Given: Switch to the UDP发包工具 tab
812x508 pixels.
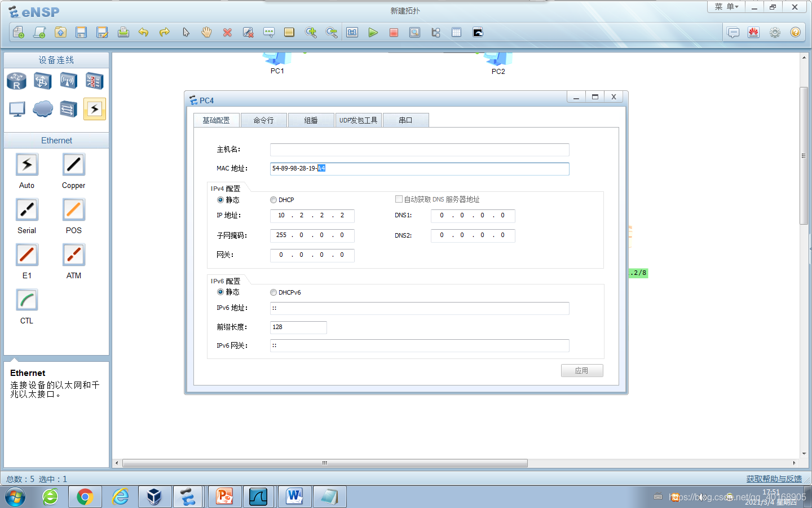Looking at the screenshot, I should (x=359, y=120).
